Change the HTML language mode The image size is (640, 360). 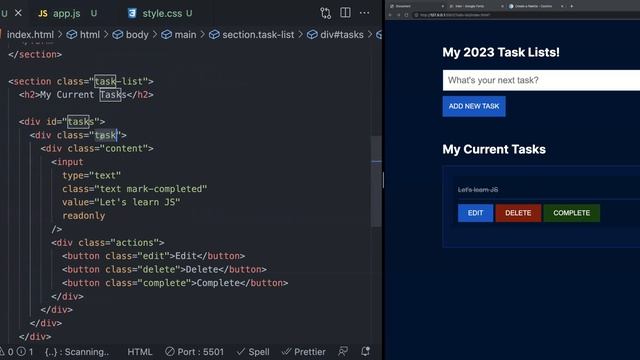(x=140, y=352)
